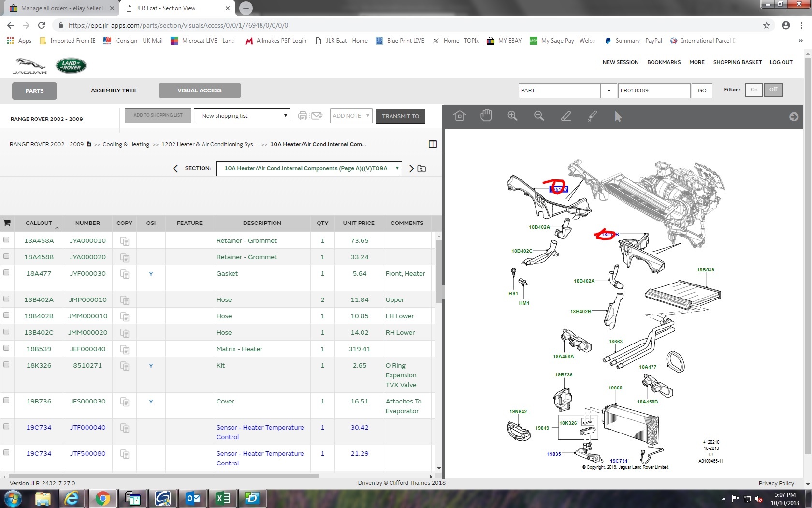Choose the paintbrush highlighter tool

pyautogui.click(x=592, y=116)
